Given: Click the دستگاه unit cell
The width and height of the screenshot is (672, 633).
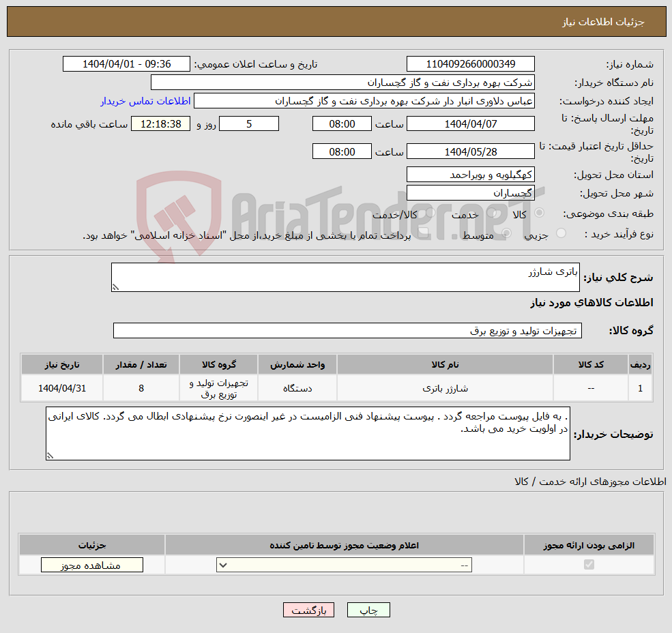Looking at the screenshot, I should tap(297, 388).
